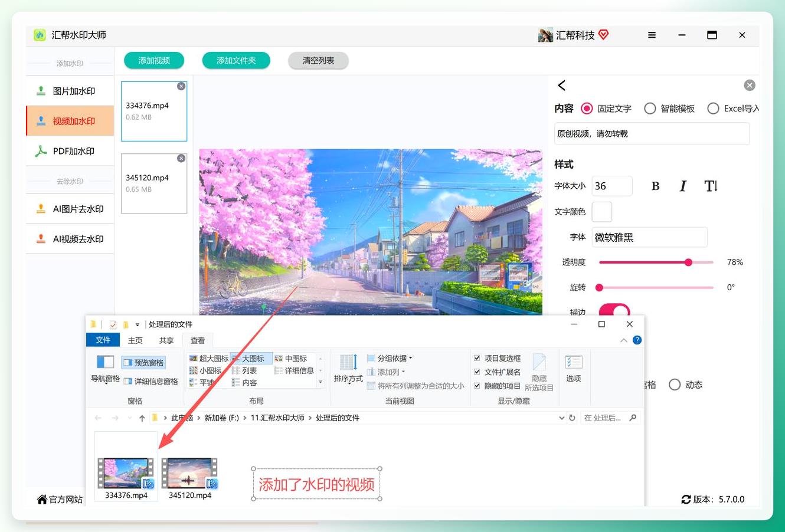Go back using the left arrow icon
The image size is (785, 532).
tap(562, 86)
